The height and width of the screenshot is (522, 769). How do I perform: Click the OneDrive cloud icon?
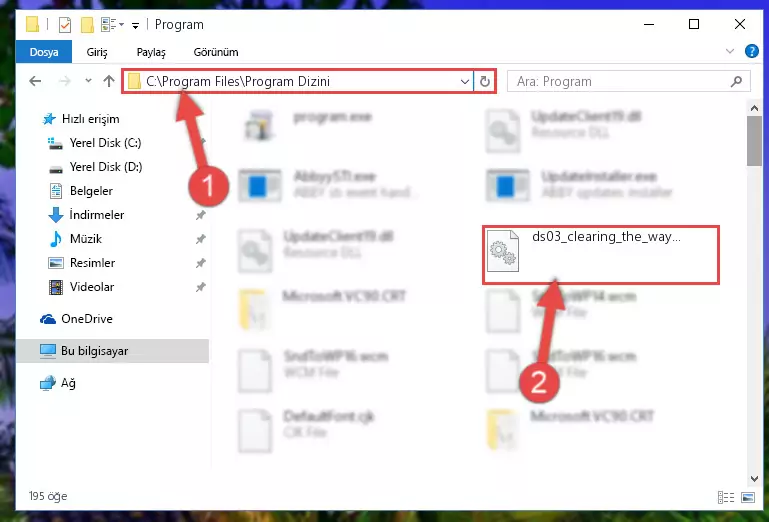point(48,319)
